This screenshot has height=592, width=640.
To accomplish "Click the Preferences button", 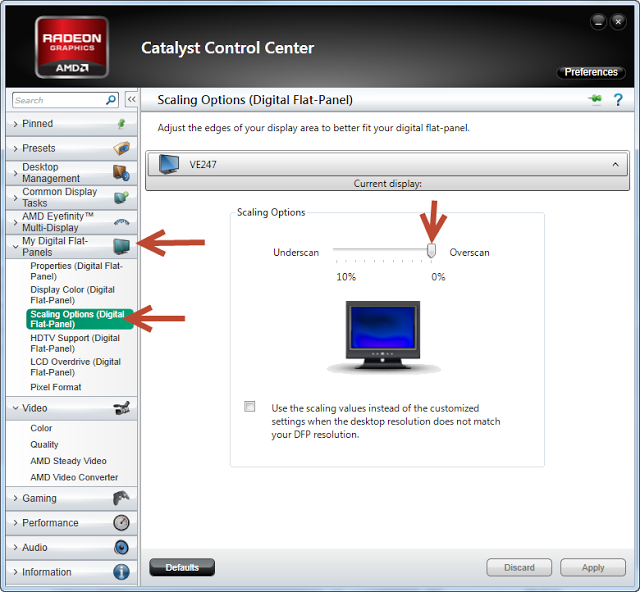I will coord(591,72).
